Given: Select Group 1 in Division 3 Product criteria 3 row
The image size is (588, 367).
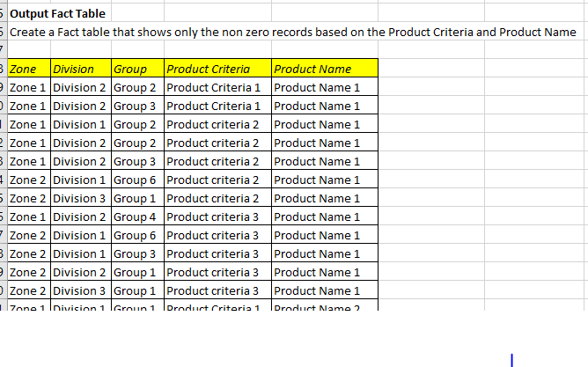Looking at the screenshot, I should click(x=137, y=290).
